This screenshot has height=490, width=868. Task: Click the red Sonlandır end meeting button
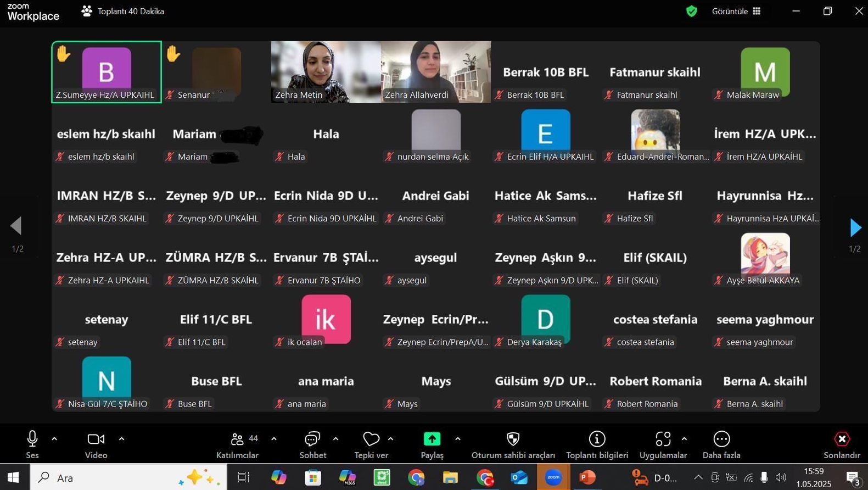point(842,445)
